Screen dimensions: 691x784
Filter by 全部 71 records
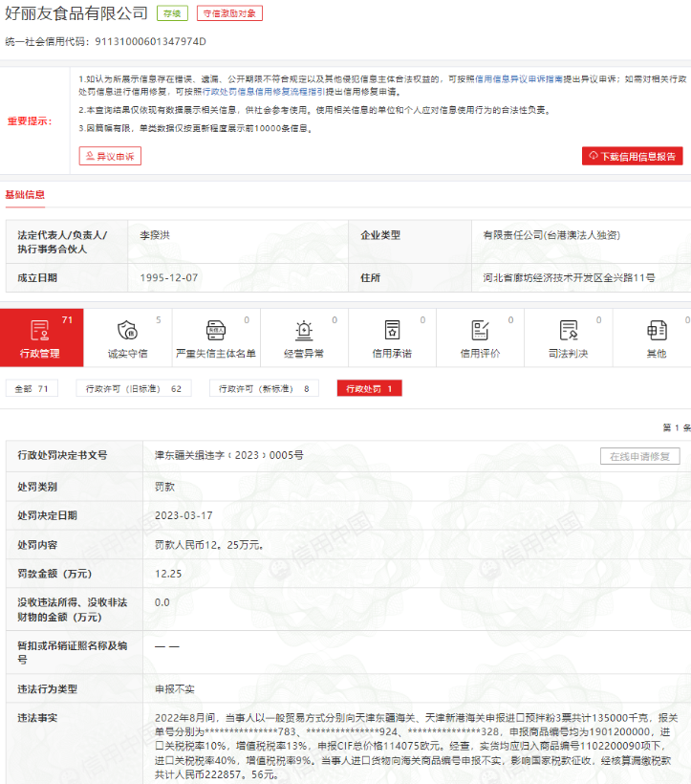32,389
